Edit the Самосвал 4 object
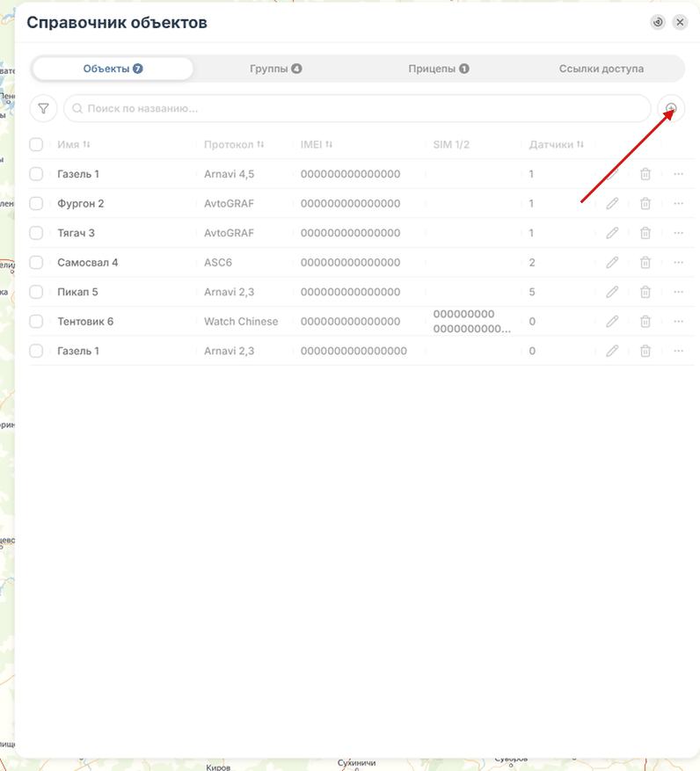The height and width of the screenshot is (771, 700). [x=612, y=262]
